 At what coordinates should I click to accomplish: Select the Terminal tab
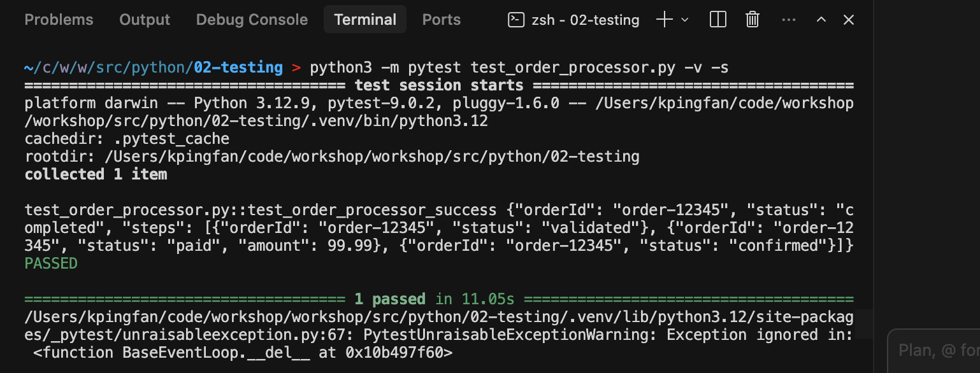click(x=365, y=20)
